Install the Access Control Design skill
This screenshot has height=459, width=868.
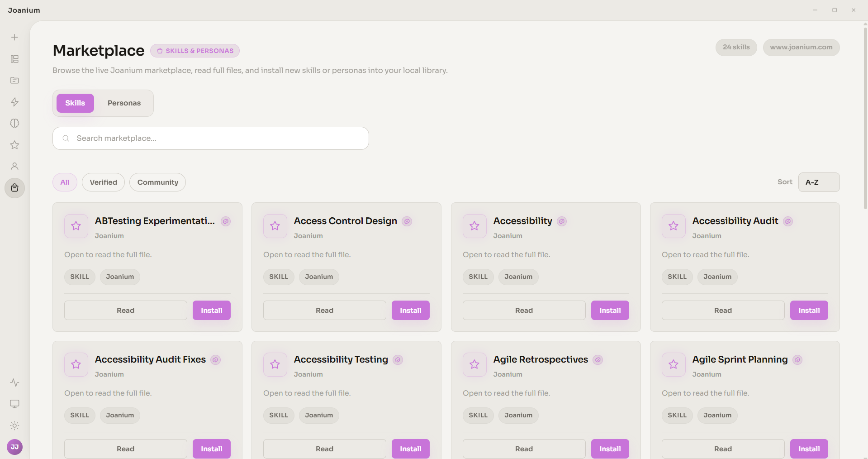click(411, 311)
